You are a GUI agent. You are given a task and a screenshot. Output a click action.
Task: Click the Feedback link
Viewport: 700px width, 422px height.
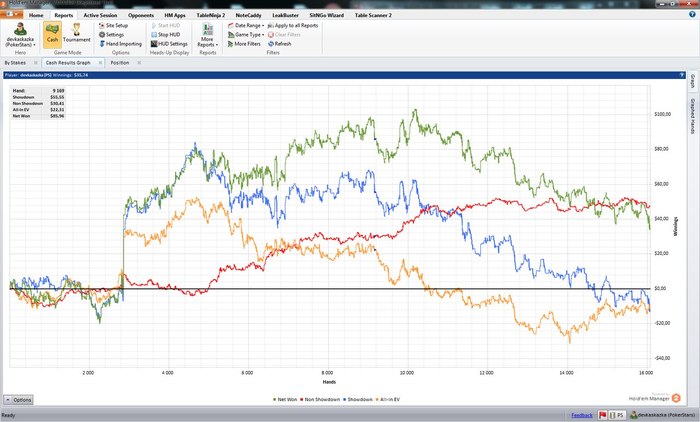coord(582,415)
